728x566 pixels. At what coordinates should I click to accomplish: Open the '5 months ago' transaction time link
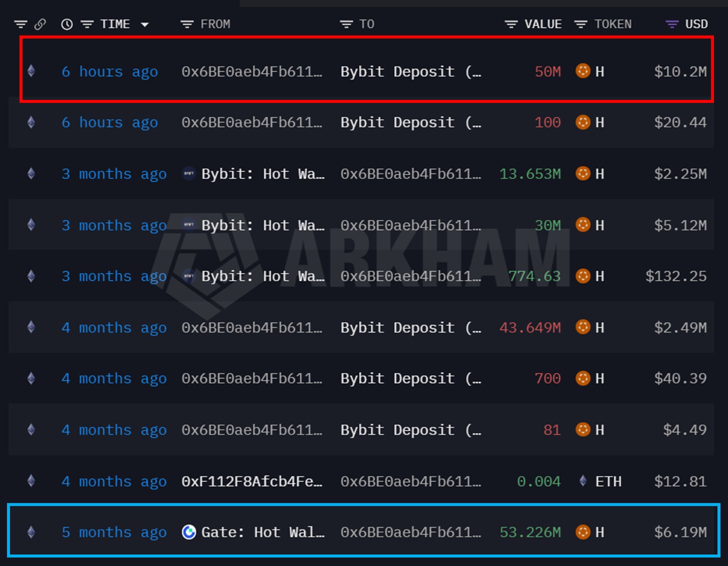coord(114,533)
